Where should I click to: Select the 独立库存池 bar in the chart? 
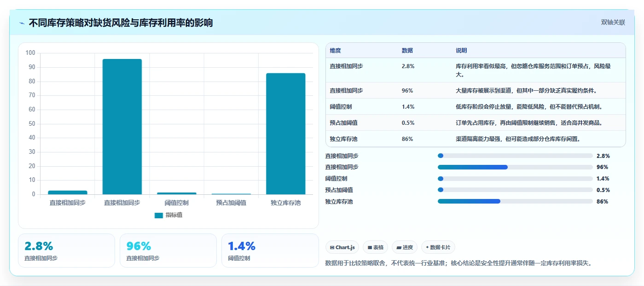pyautogui.click(x=285, y=134)
